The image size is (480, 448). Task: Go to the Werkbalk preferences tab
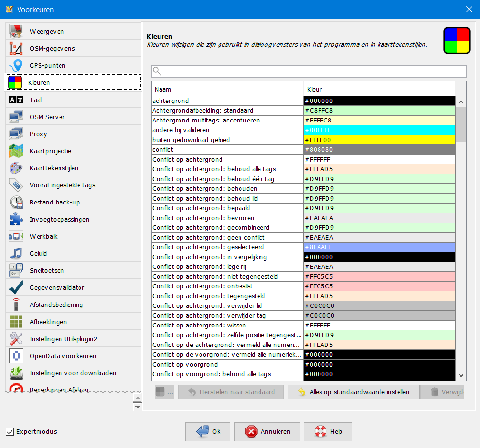74,236
